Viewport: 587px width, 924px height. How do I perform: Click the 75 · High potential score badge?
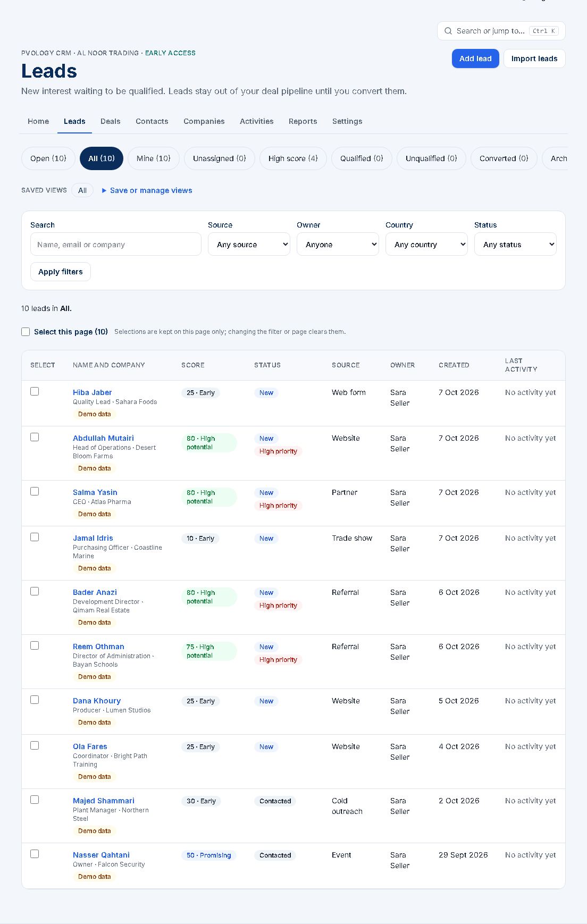point(209,651)
